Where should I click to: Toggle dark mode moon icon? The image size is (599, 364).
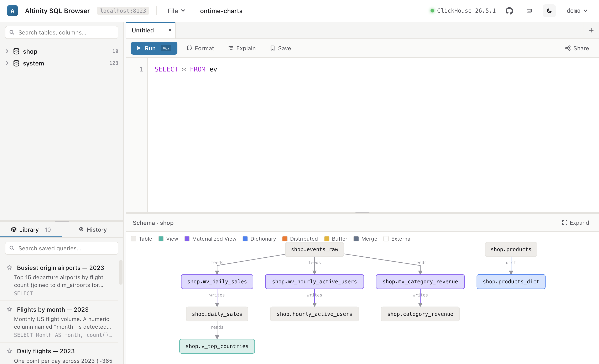click(x=549, y=11)
